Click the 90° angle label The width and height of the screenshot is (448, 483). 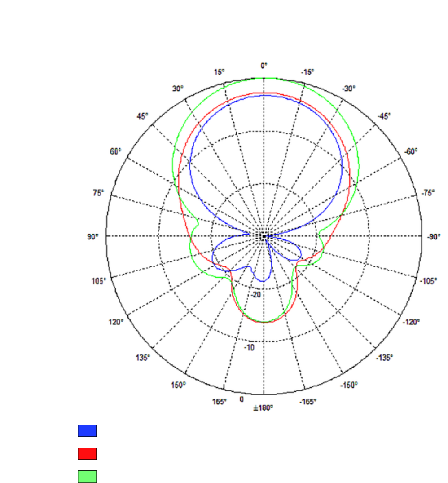[92, 237]
